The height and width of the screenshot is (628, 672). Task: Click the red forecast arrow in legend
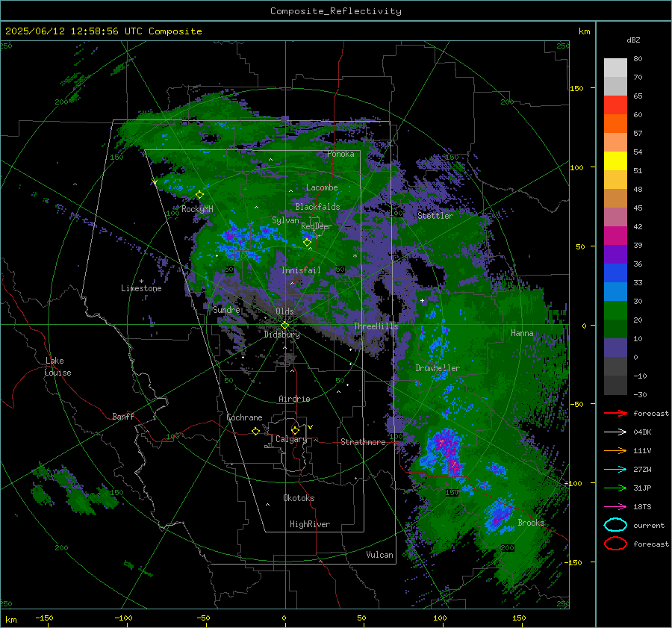pyautogui.click(x=615, y=413)
